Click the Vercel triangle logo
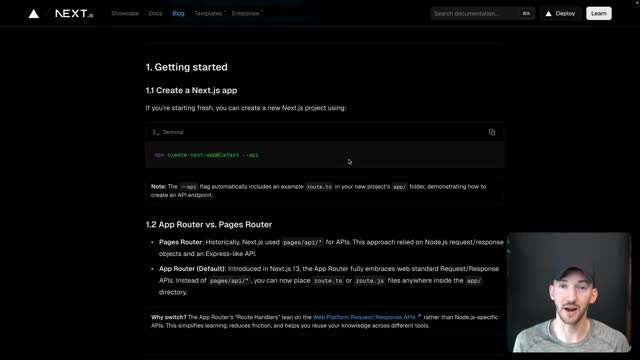 click(34, 14)
